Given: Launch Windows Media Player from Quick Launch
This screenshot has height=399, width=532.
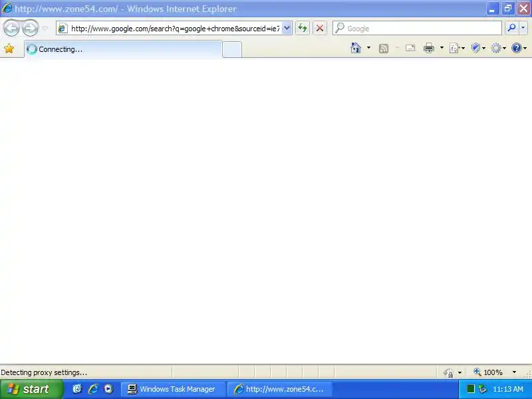Looking at the screenshot, I should [108, 389].
